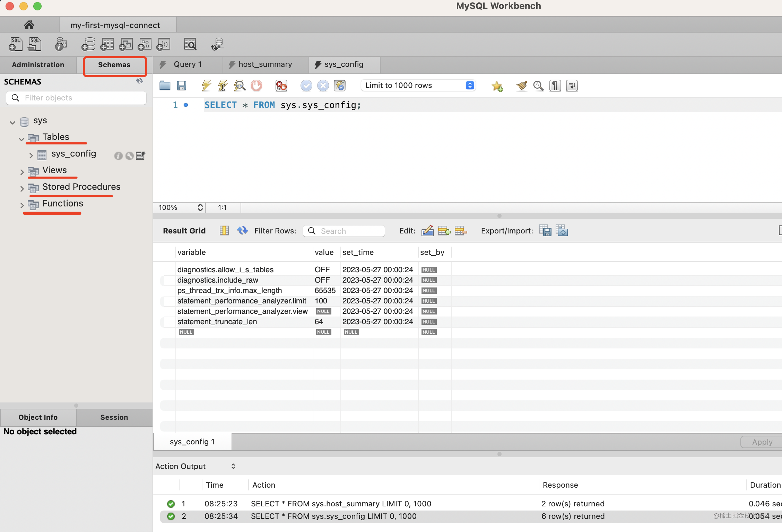Expand the Stored Procedures folder
This screenshot has height=532, width=782.
pyautogui.click(x=22, y=188)
